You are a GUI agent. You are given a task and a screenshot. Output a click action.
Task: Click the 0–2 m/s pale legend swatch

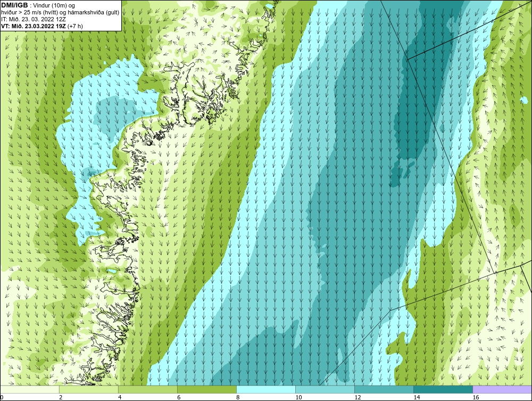point(30,389)
